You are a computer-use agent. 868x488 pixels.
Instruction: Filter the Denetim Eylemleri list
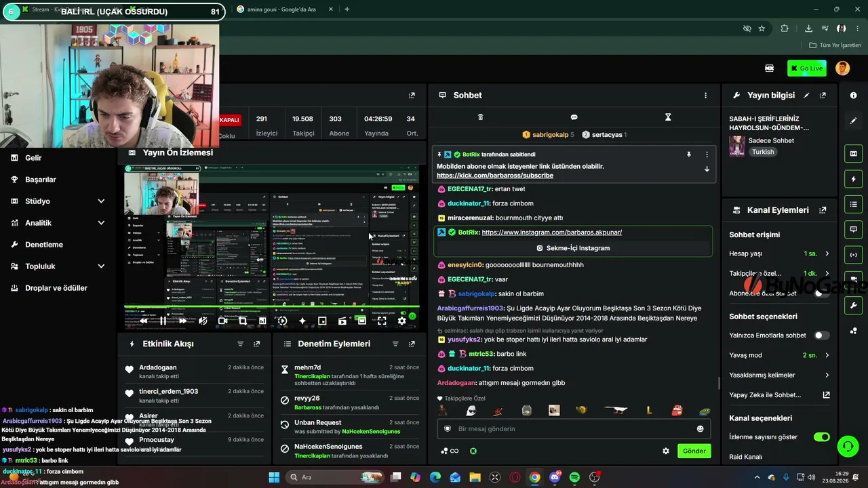click(395, 344)
